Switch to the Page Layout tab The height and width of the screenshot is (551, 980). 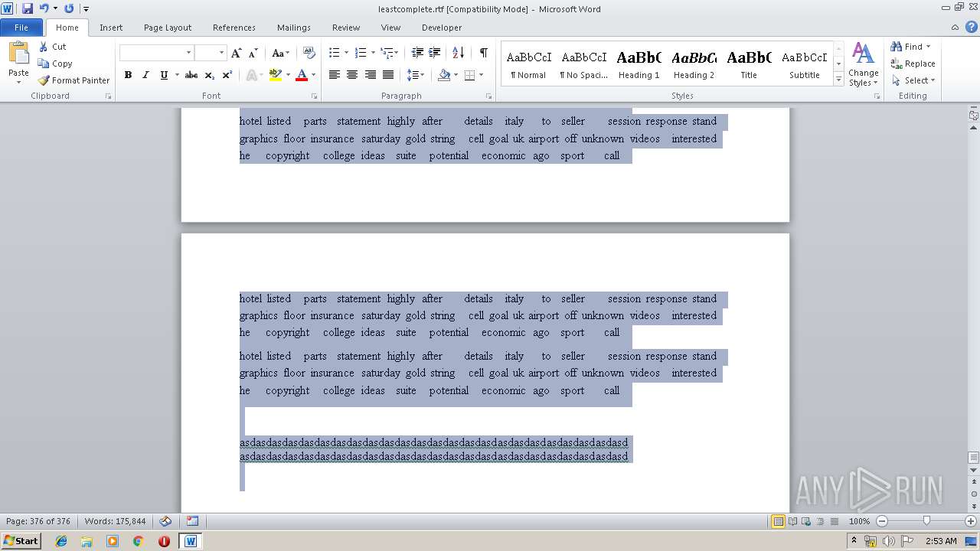coord(168,28)
